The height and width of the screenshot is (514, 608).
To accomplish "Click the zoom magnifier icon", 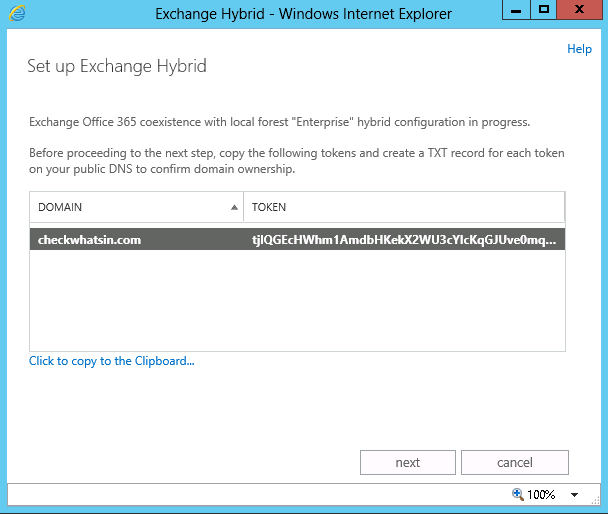I will pyautogui.click(x=518, y=494).
